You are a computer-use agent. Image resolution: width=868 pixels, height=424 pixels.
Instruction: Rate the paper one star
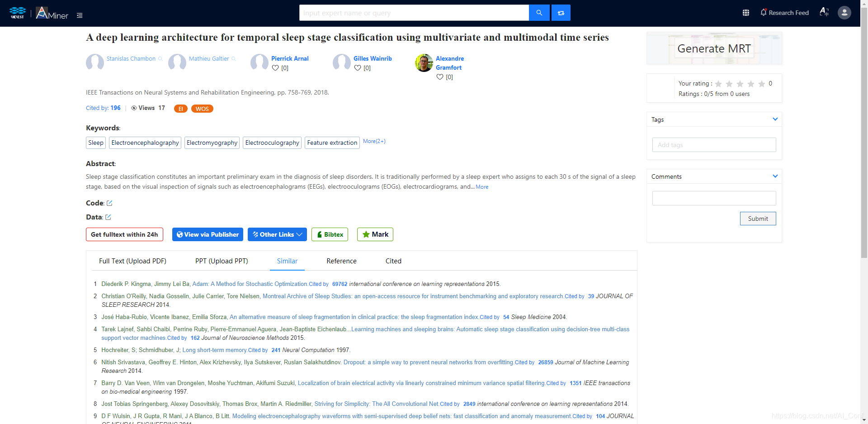tap(718, 84)
